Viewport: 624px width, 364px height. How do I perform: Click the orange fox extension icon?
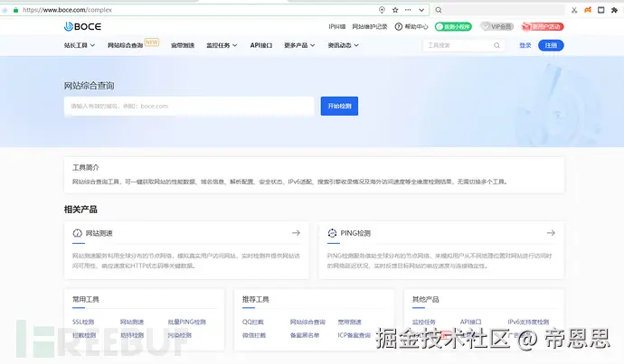pyautogui.click(x=588, y=10)
